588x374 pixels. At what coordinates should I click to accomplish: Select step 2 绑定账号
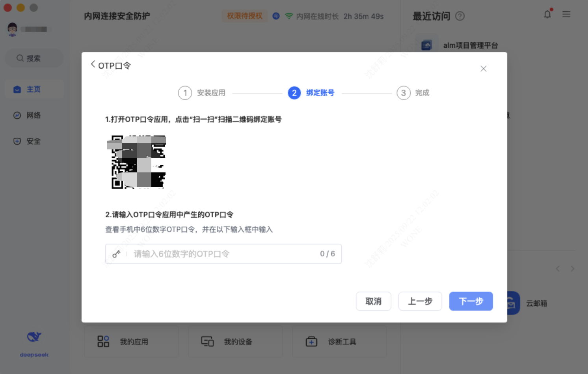(311, 93)
